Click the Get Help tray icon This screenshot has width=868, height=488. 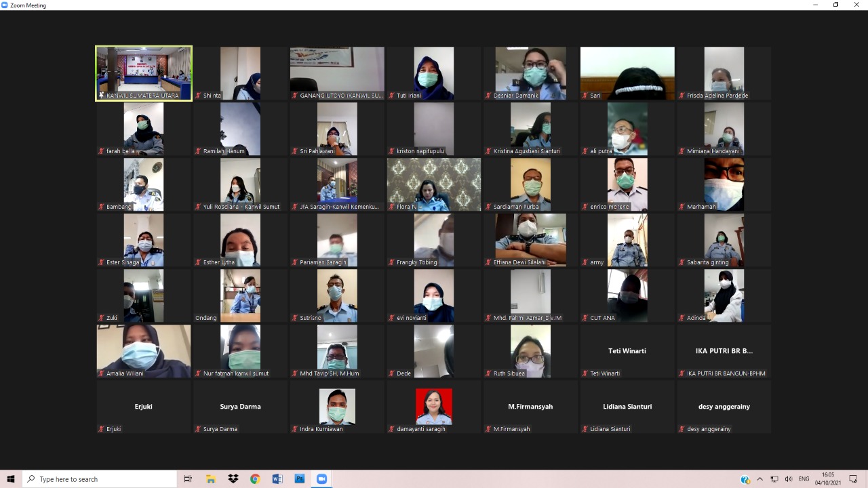coord(745,480)
